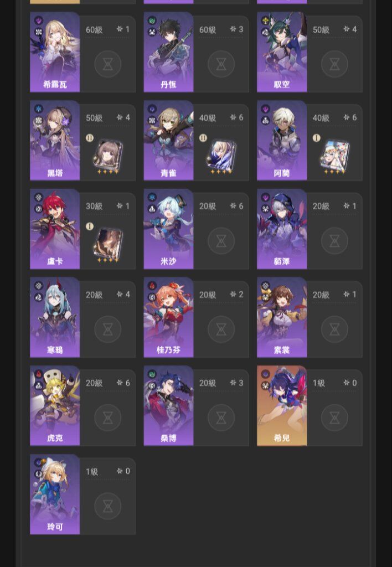Tap the empty light cone slot for 米沙

221,241
